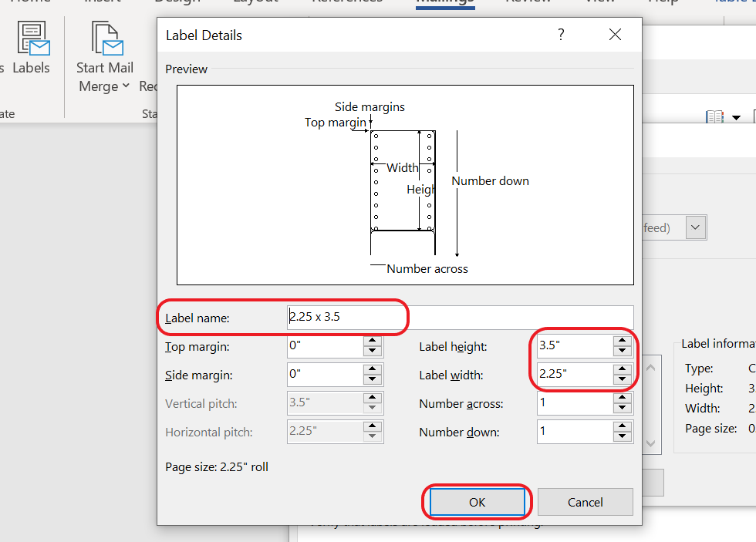Increase Side margin using the up spinner

373,369
